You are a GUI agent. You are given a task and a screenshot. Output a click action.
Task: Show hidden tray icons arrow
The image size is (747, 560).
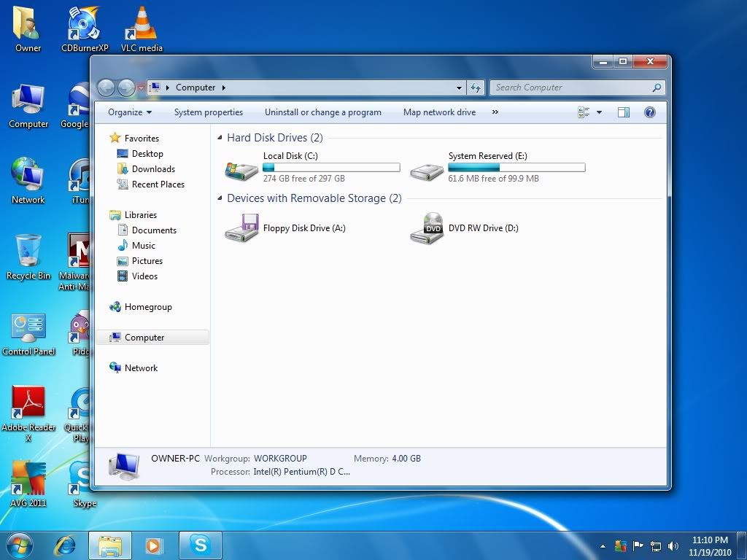click(x=603, y=547)
